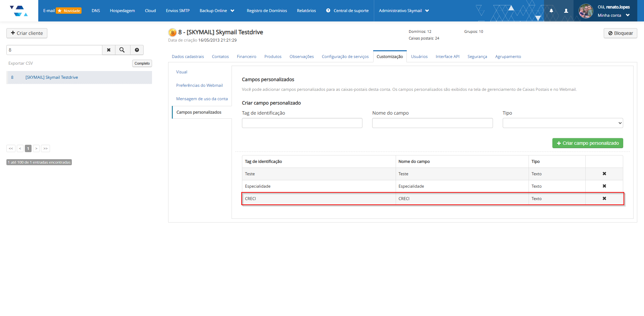The height and width of the screenshot is (316, 644).
Task: Open the Tipo dropdown selector
Action: 562,123
